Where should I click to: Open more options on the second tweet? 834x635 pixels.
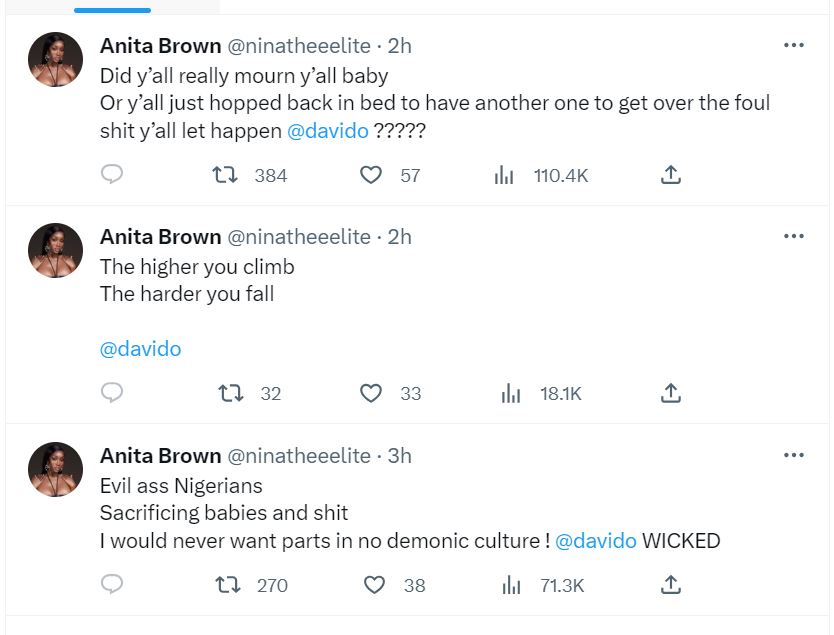794,236
